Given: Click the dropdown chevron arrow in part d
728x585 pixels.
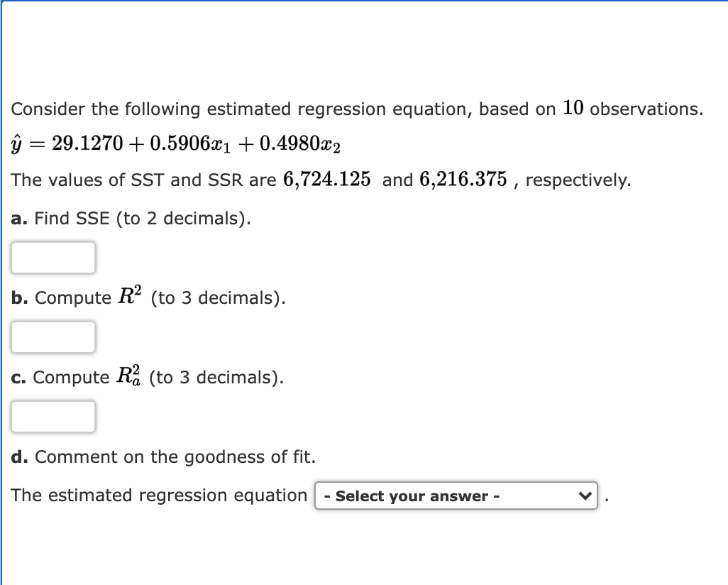Looking at the screenshot, I should 585,496.
